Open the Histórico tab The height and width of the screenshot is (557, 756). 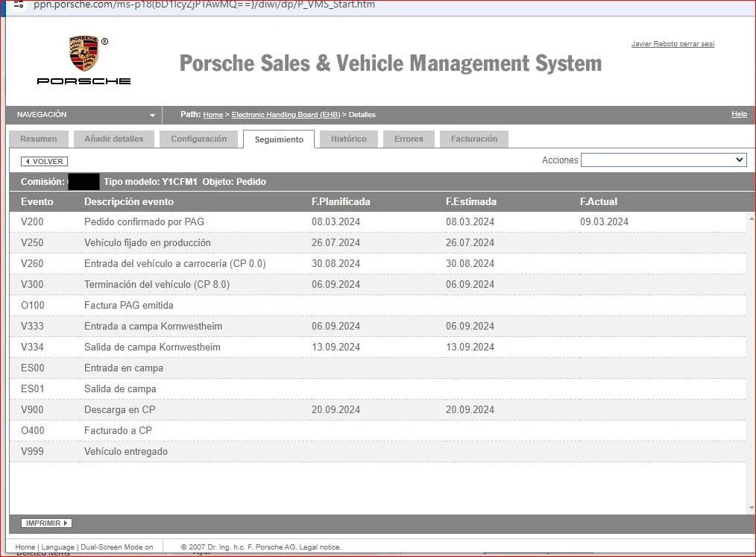tap(349, 139)
